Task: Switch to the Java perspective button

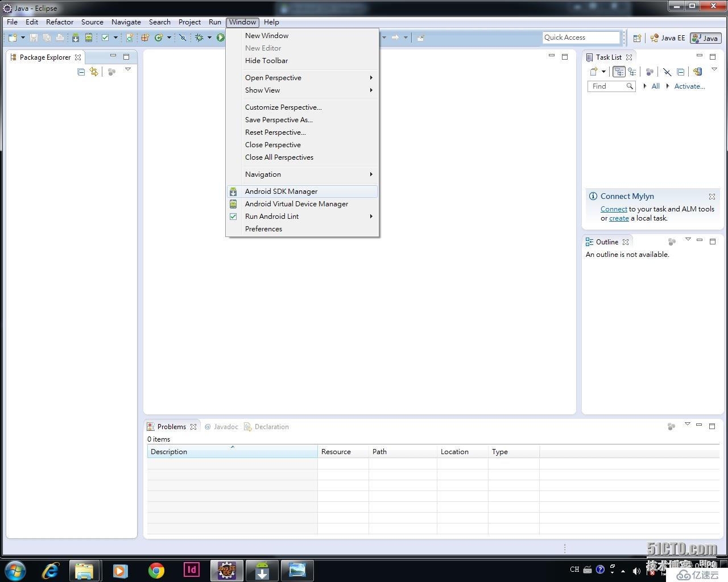Action: pos(705,38)
